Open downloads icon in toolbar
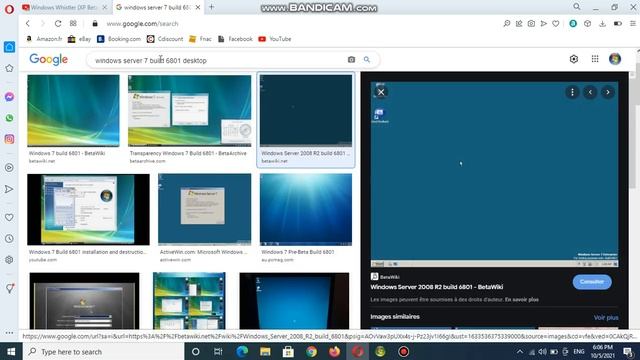This screenshot has width=640, height=360. [602, 24]
